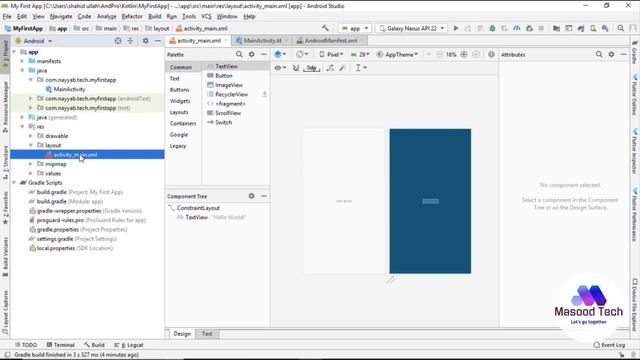This screenshot has width=640, height=360.
Task: Open Pixel device dropdown
Action: pyautogui.click(x=331, y=54)
